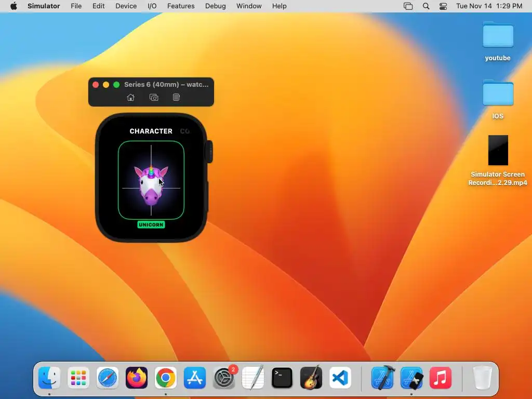Open the Edit menu
Image resolution: width=532 pixels, height=399 pixels.
click(x=98, y=6)
